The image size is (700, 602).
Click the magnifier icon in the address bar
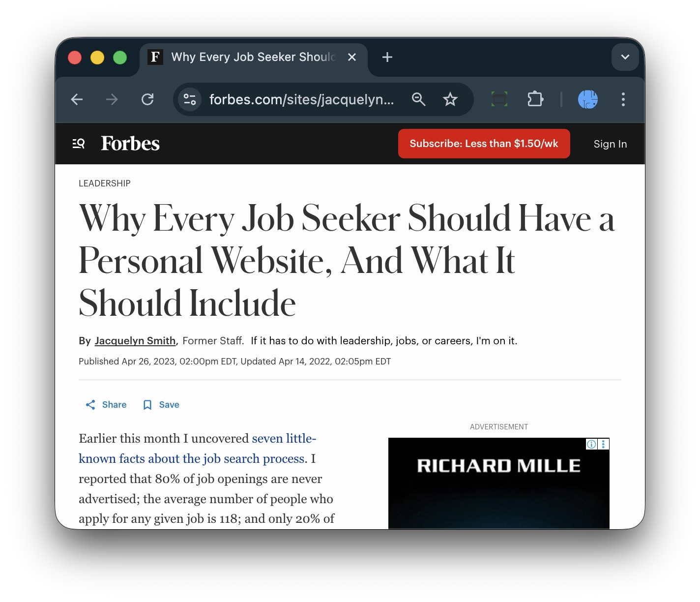[419, 99]
